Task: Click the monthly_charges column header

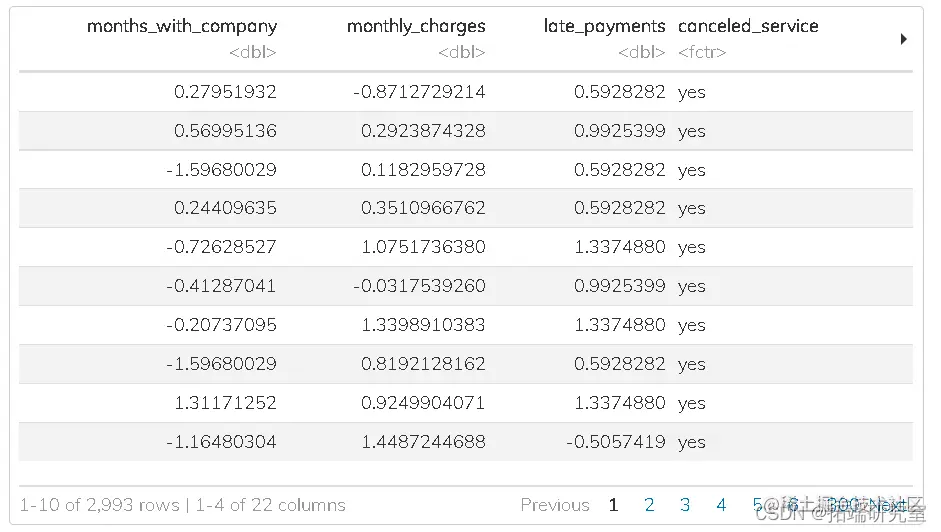Action: tap(416, 26)
